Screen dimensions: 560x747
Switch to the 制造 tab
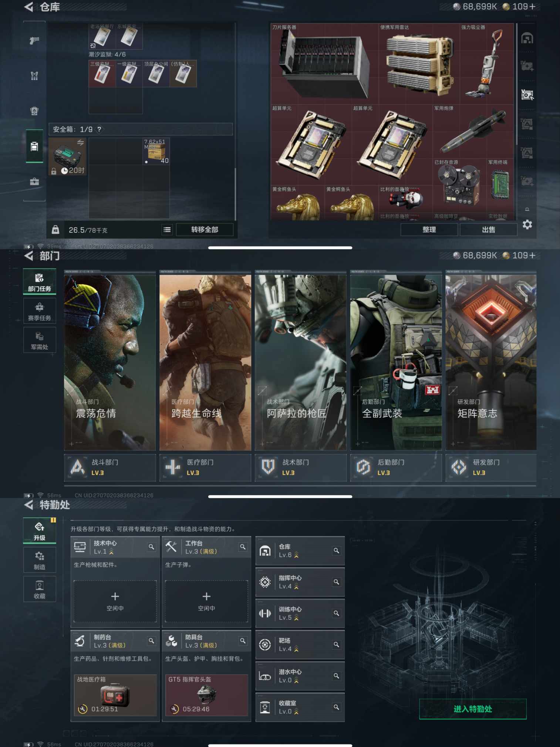pyautogui.click(x=40, y=560)
